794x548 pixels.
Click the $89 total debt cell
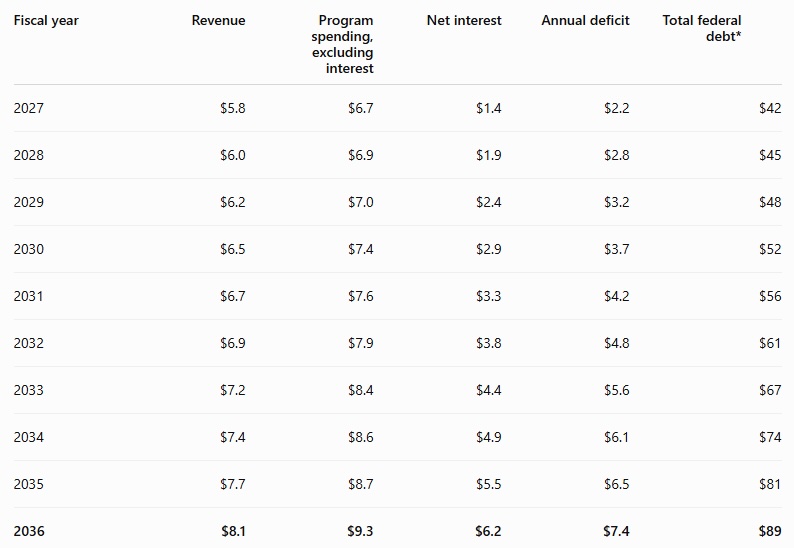pyautogui.click(x=770, y=531)
